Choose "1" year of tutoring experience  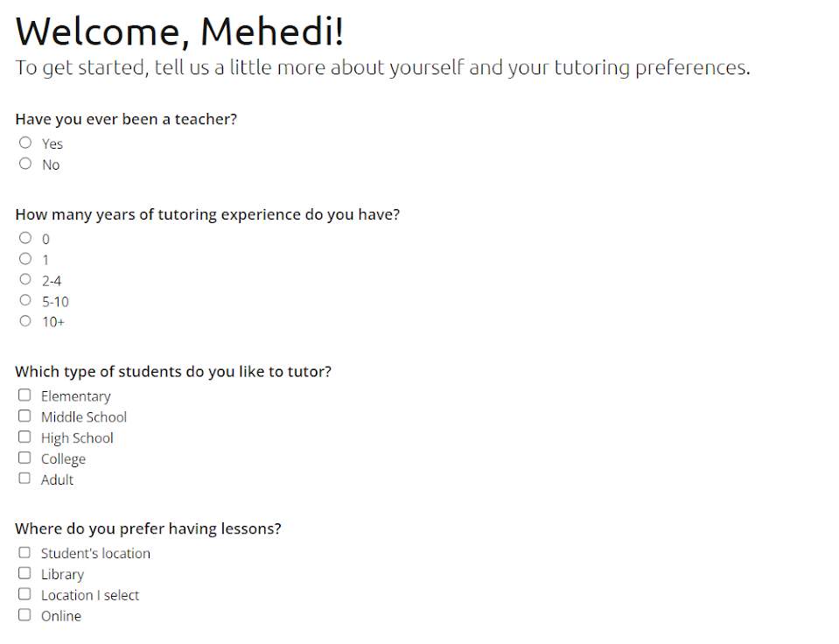[25, 257]
